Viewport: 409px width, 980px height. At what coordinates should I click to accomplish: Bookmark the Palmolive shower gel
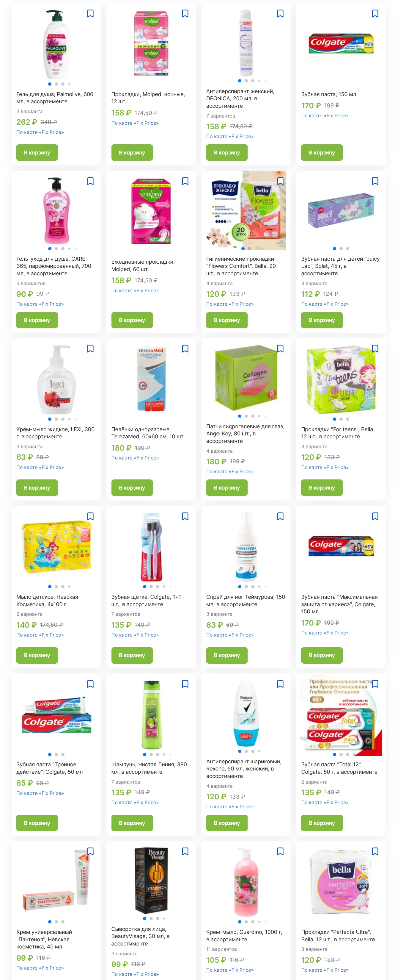90,14
